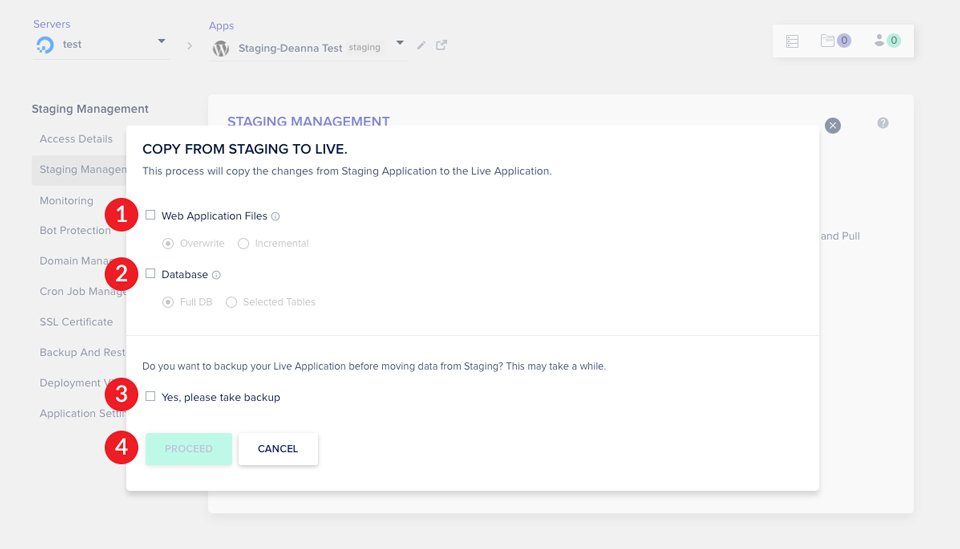Select the Overwrite radio option
The width and height of the screenshot is (960, 549).
point(168,244)
